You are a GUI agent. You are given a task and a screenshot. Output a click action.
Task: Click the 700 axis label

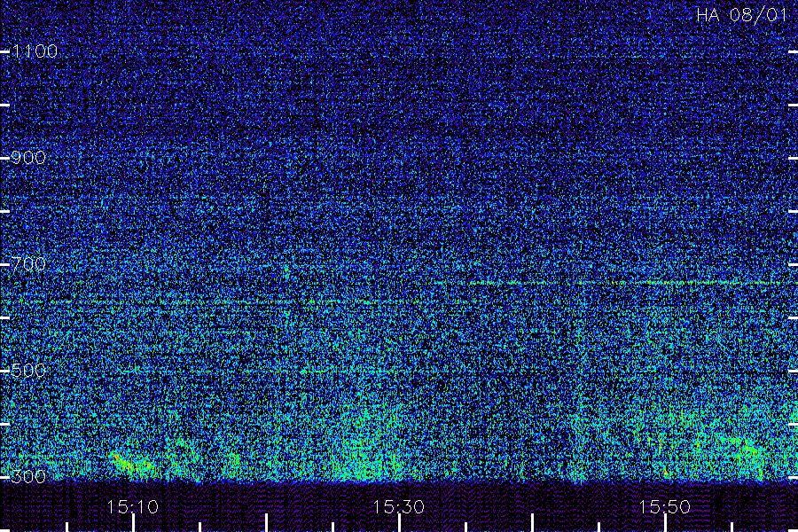[28, 264]
